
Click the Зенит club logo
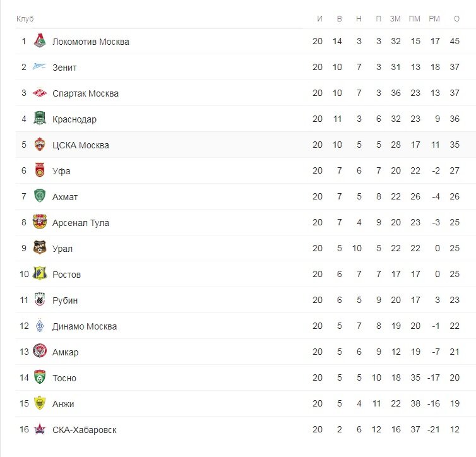(x=39, y=66)
